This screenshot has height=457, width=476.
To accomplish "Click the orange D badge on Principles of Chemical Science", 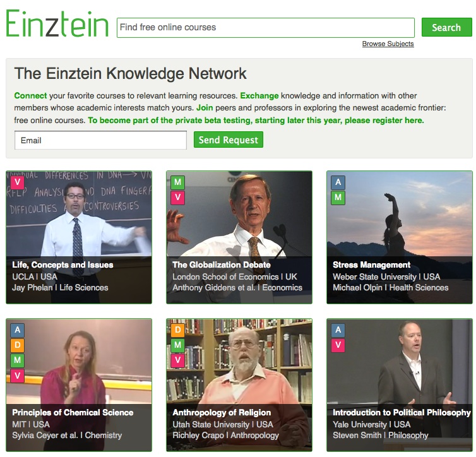I will click(17, 345).
